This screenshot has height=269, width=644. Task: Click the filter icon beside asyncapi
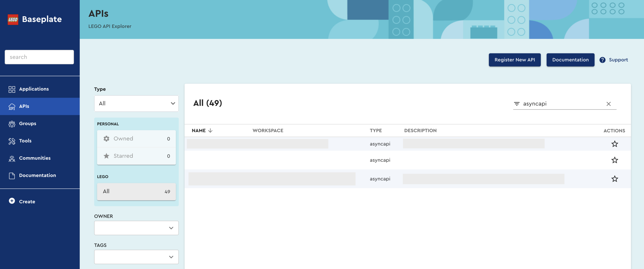click(x=517, y=104)
